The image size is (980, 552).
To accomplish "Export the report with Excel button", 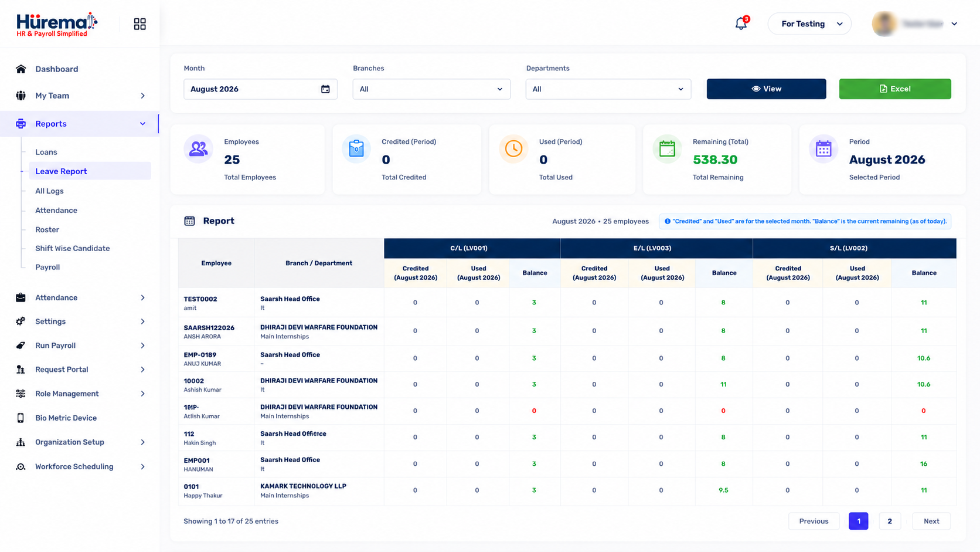I will (x=895, y=89).
